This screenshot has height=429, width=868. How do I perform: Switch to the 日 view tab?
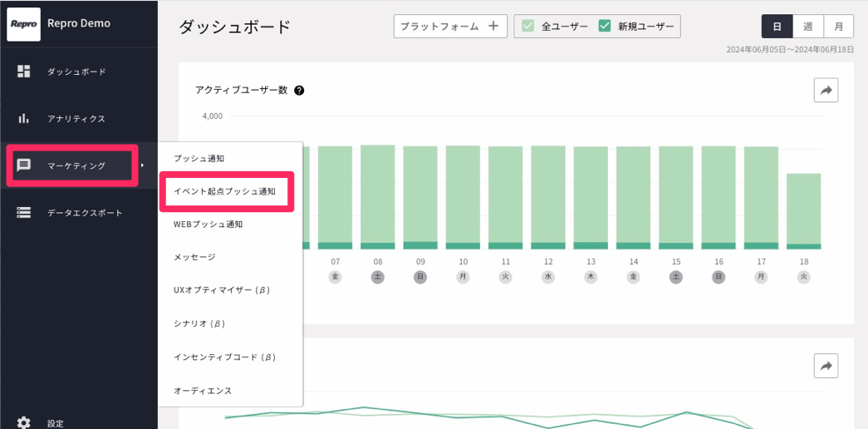pos(777,26)
